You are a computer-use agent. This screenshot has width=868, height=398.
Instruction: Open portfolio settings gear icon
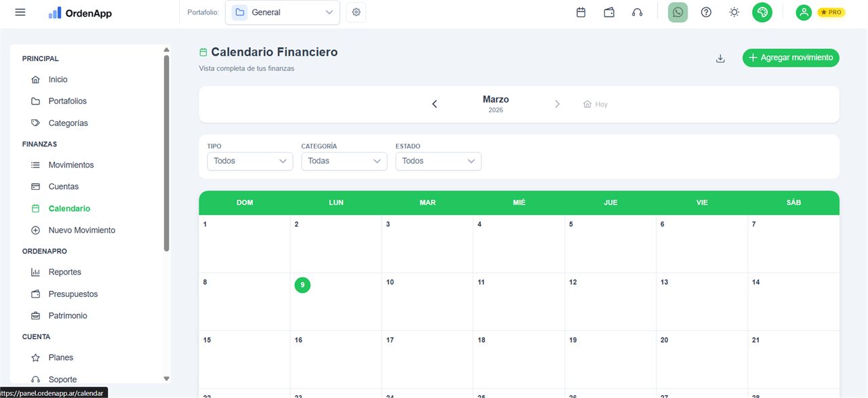[x=356, y=12]
